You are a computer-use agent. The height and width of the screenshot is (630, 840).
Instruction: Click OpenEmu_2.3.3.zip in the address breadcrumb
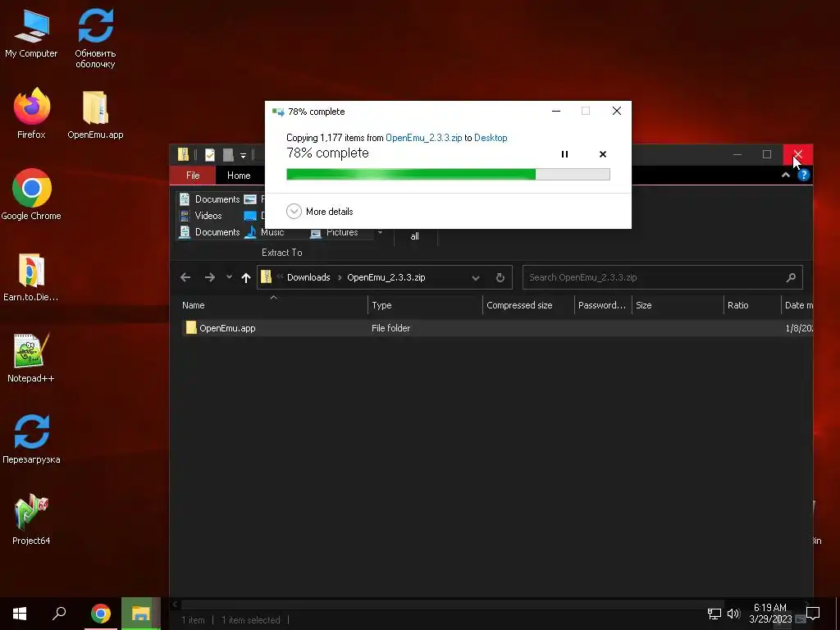[x=386, y=277]
